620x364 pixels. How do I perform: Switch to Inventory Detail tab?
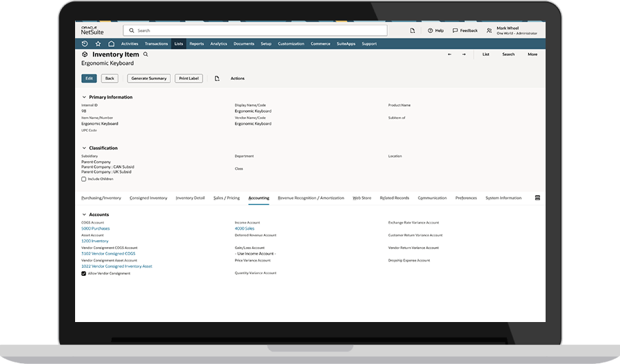pyautogui.click(x=190, y=198)
